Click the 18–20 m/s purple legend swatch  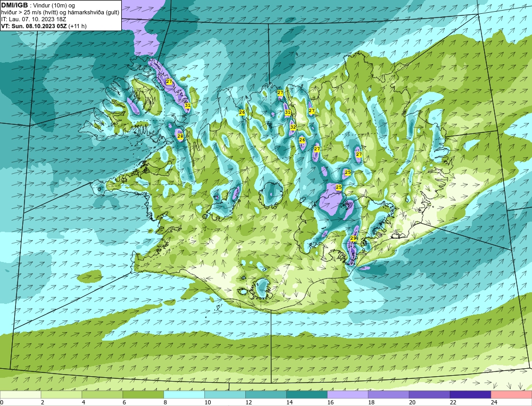tap(388, 395)
